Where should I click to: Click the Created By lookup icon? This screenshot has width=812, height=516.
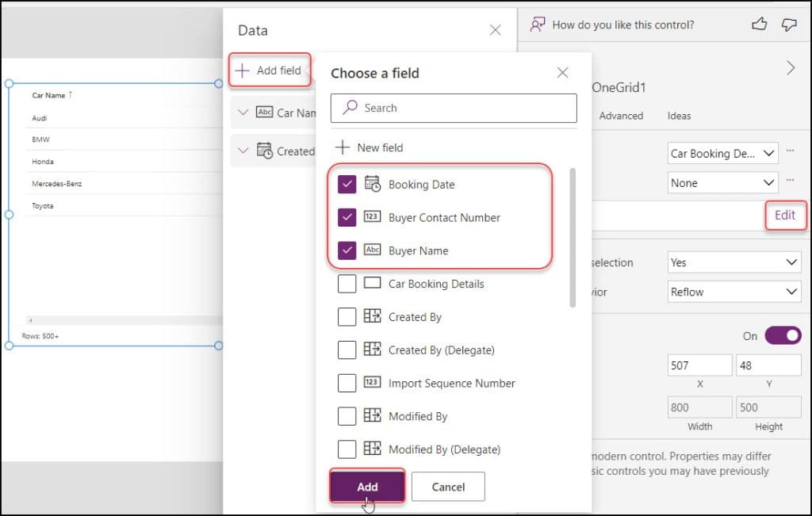coord(373,315)
